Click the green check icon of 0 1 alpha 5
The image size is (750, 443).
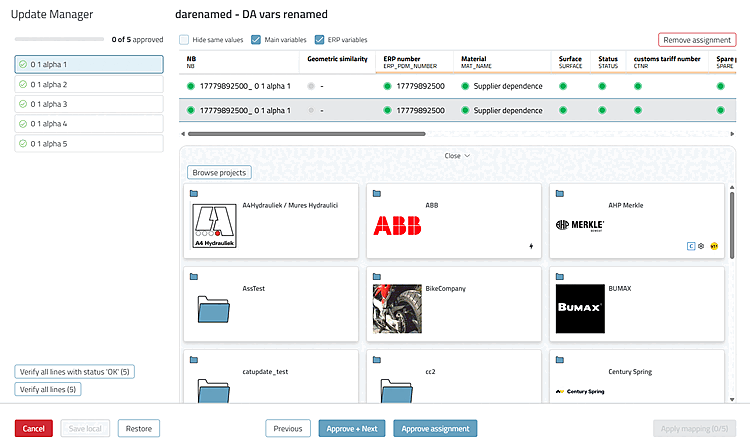point(22,144)
